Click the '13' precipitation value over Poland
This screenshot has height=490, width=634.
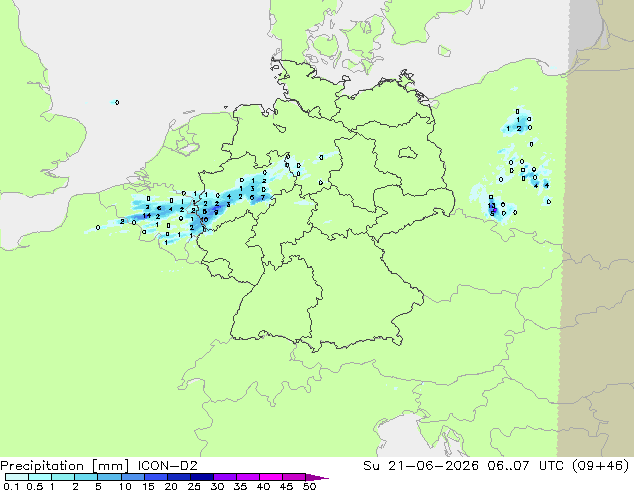click(x=491, y=206)
